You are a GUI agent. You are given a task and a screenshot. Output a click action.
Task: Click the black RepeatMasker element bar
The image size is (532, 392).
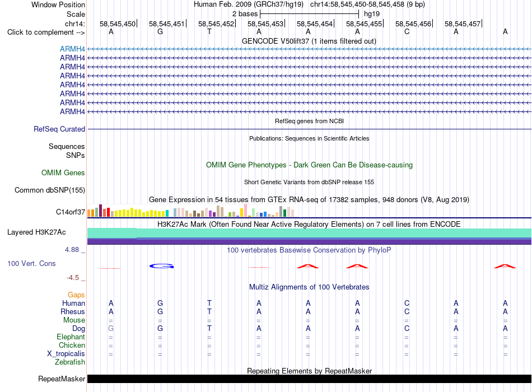(x=309, y=379)
